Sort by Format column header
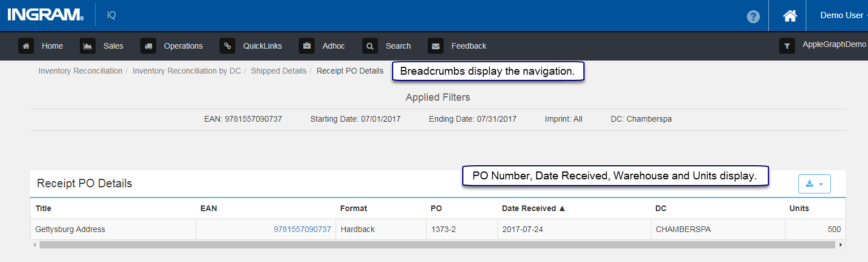868x262 pixels. [354, 208]
